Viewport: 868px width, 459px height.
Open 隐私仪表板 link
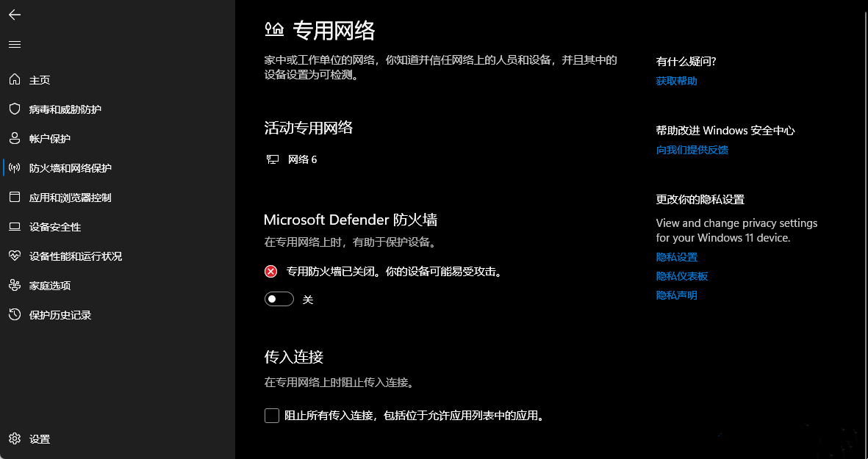tap(681, 275)
